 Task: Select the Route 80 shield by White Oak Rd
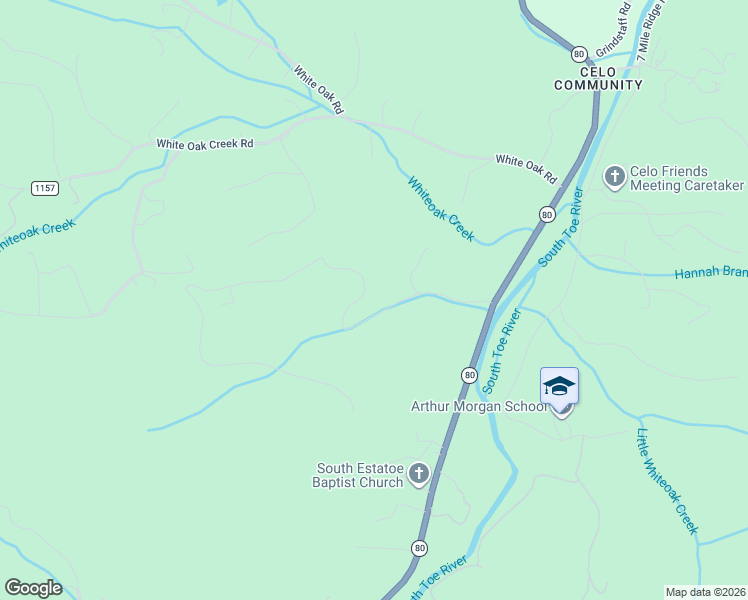[x=547, y=215]
